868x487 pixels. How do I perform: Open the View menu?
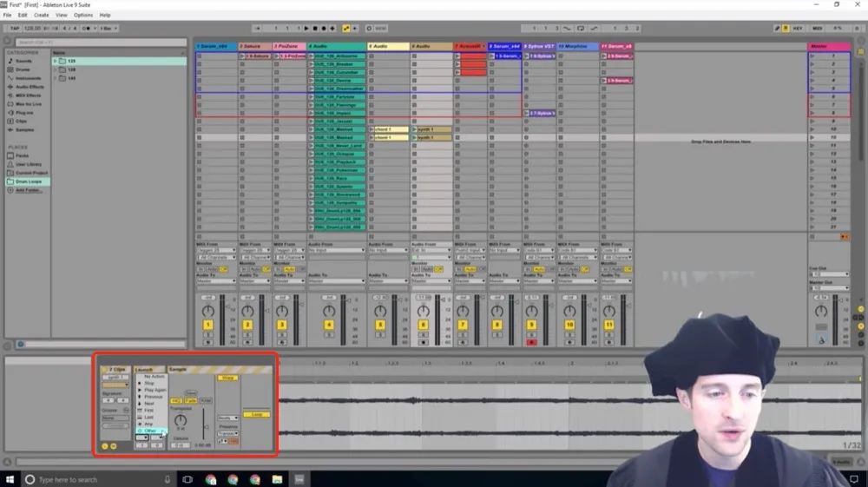[x=62, y=15]
